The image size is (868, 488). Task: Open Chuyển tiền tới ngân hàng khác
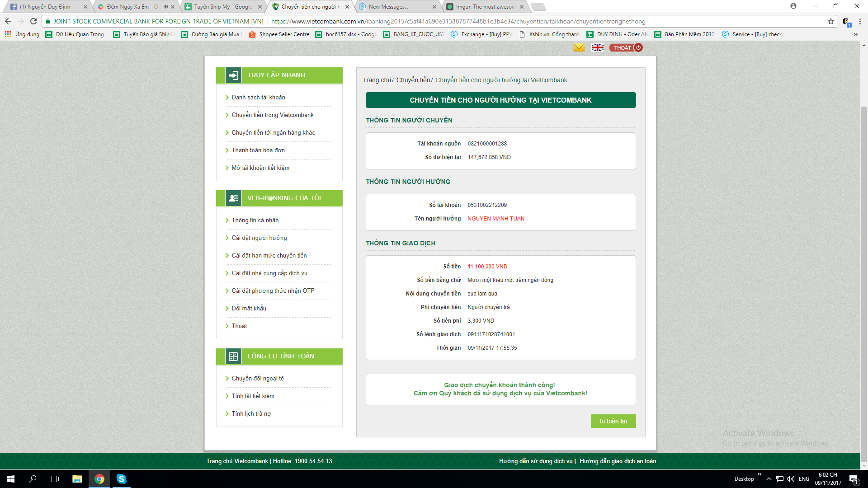coord(273,132)
